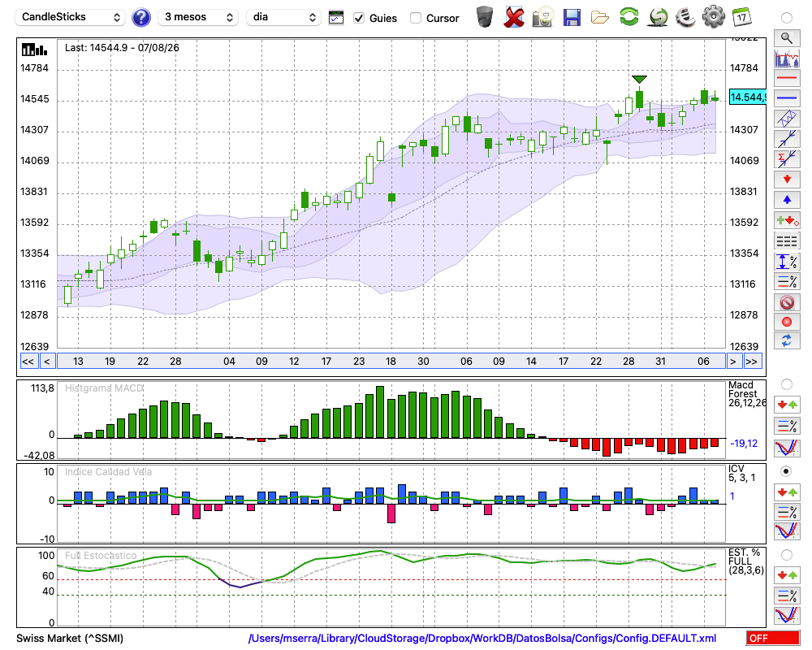This screenshot has height=650, width=812.
Task: Open the 3 mesos period dropdown
Action: [x=198, y=17]
